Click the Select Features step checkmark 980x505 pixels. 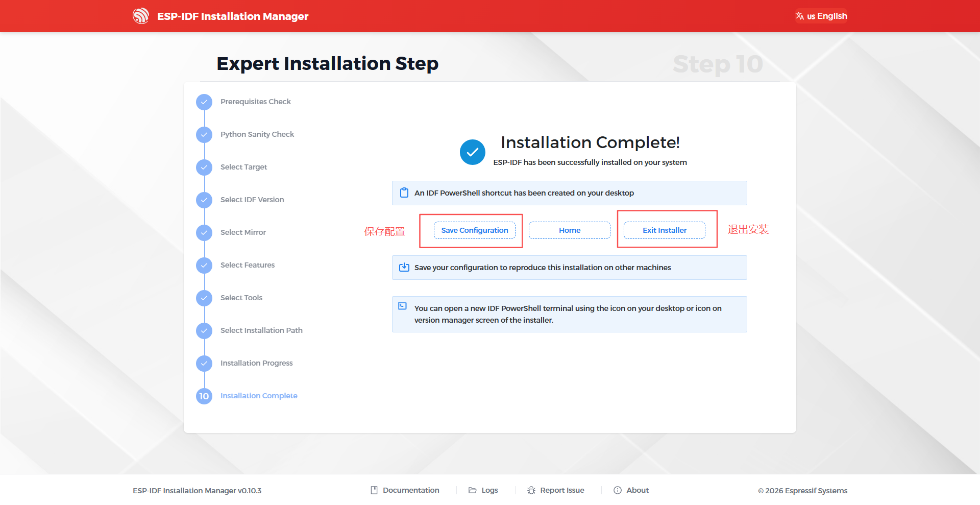pos(204,265)
